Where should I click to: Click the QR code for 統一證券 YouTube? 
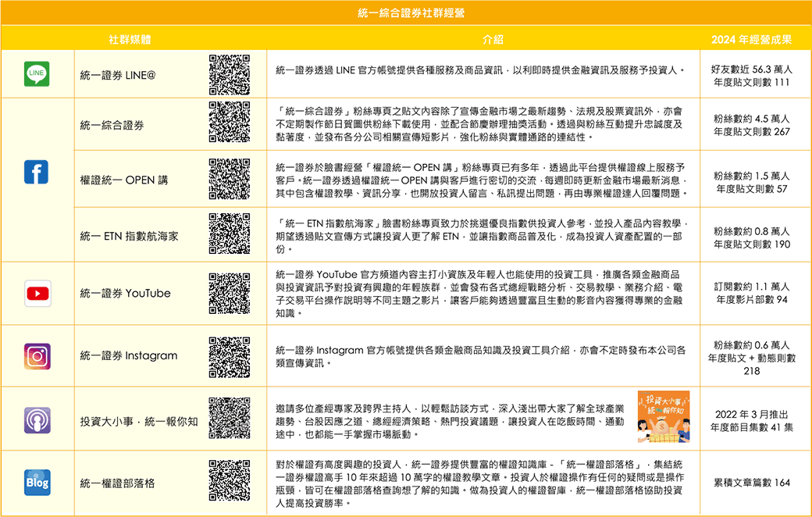tap(230, 294)
